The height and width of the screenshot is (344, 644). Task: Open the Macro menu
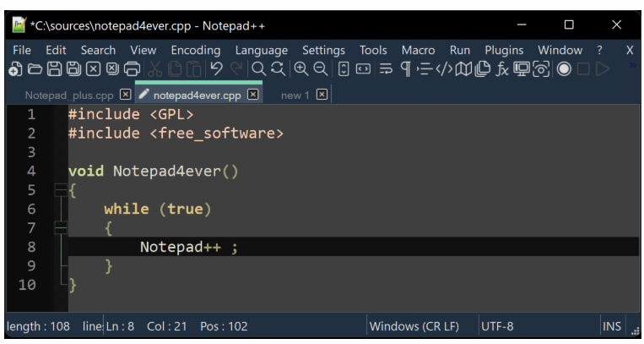(418, 50)
